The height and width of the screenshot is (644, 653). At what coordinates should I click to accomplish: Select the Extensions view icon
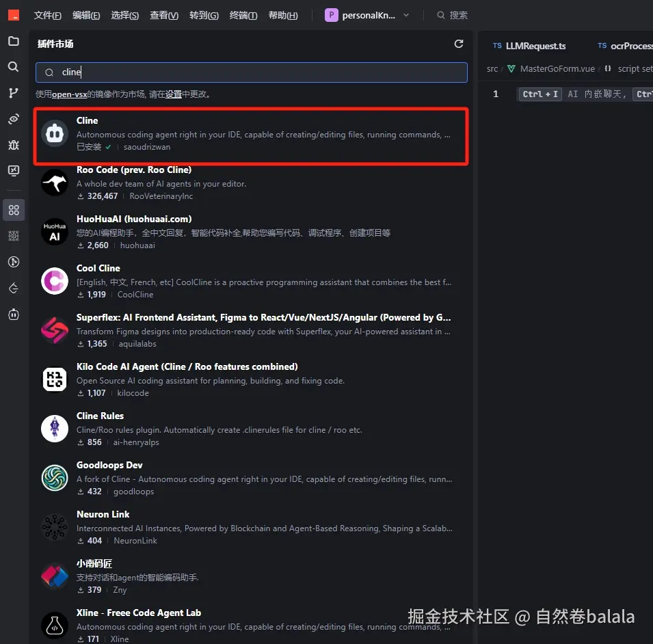click(x=14, y=210)
